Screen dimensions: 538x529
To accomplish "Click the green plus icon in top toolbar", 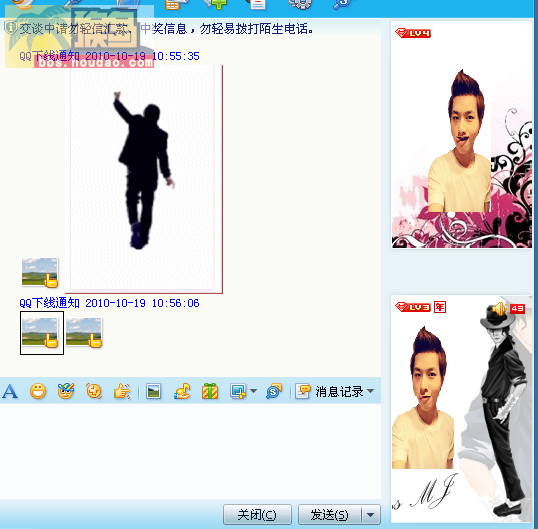I will coord(215,3).
